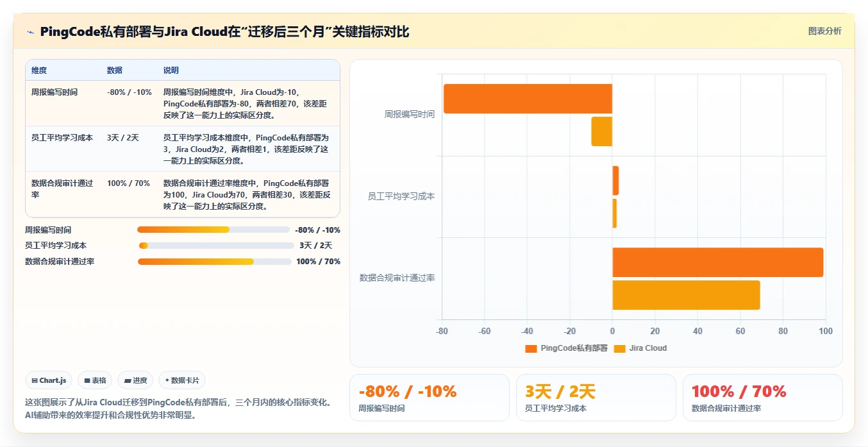Click the 100% / 70% data card
868x447 pixels.
tap(763, 398)
